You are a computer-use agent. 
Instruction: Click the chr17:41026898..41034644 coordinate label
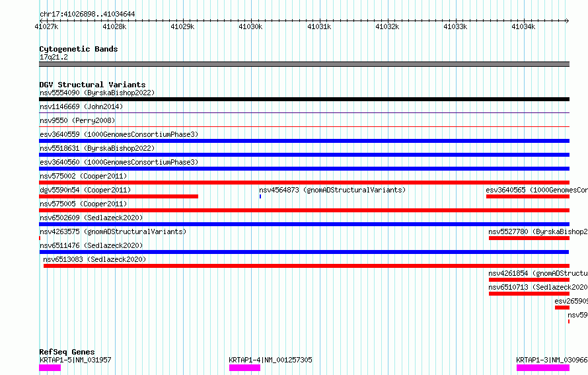(87, 14)
